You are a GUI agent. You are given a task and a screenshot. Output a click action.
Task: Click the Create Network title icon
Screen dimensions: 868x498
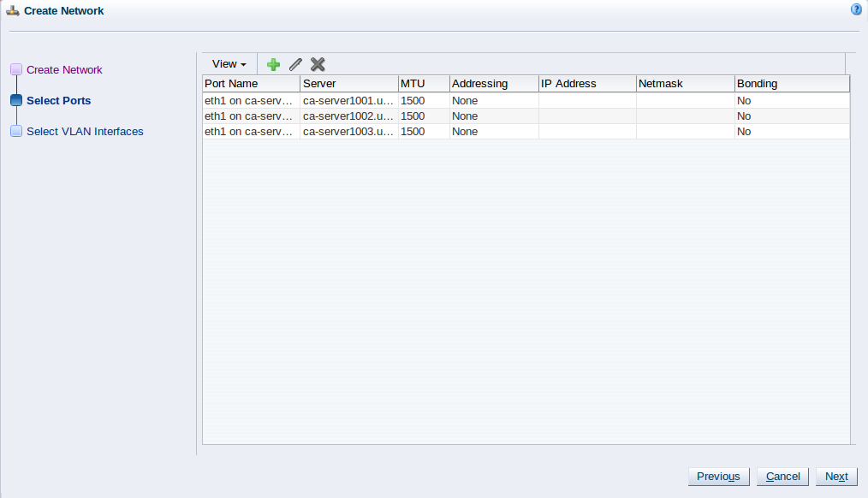pos(13,10)
